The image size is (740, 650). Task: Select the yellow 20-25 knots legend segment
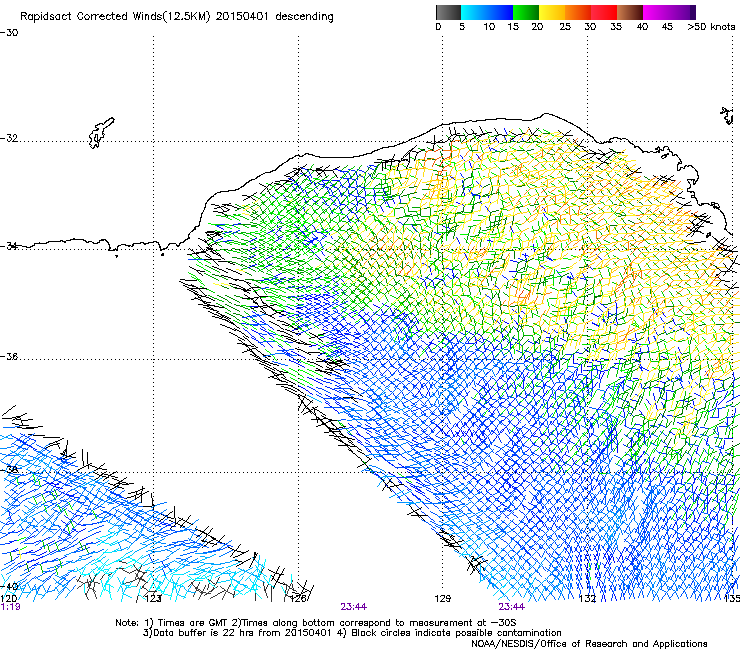point(552,12)
